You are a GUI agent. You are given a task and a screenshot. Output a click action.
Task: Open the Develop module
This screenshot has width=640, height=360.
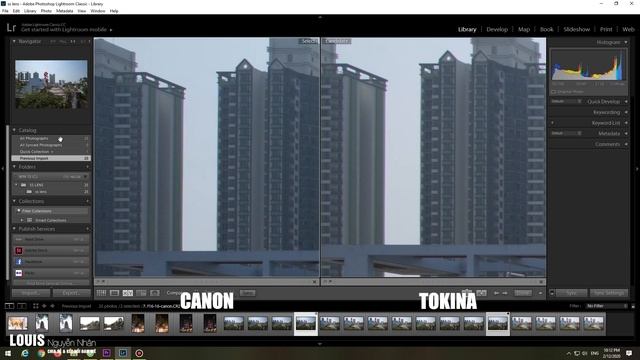[x=497, y=29]
